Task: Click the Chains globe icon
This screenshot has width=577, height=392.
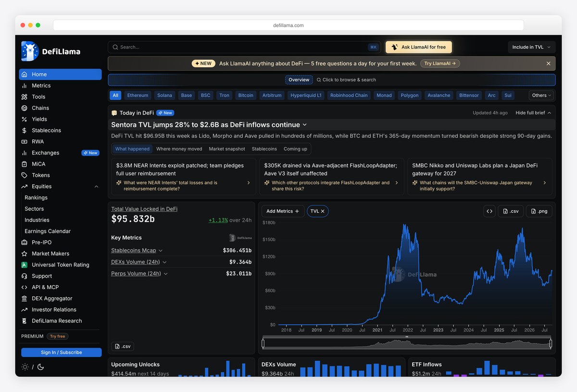Action: [25, 108]
